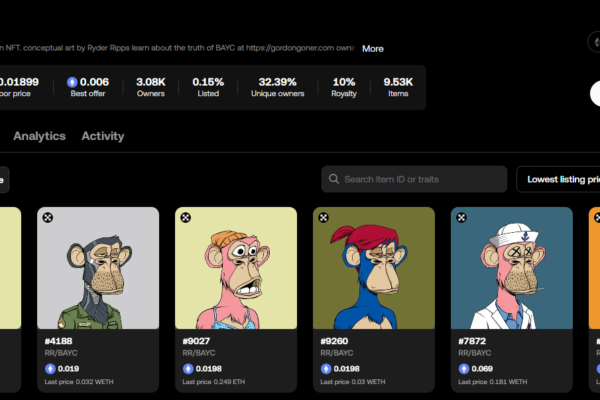Click the Ethereum icon next to price 0.069
The height and width of the screenshot is (400, 600).
click(464, 369)
